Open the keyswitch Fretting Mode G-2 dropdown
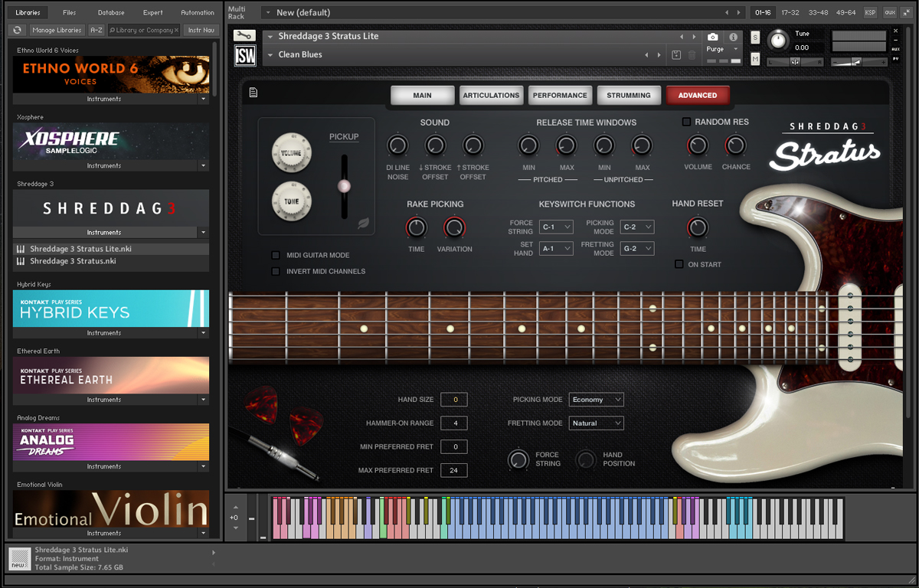This screenshot has height=588, width=919. (x=637, y=249)
